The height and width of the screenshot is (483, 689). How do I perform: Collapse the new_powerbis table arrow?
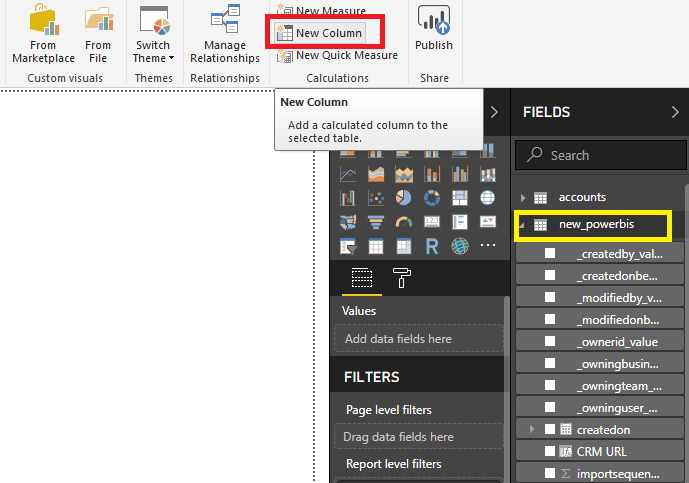522,225
